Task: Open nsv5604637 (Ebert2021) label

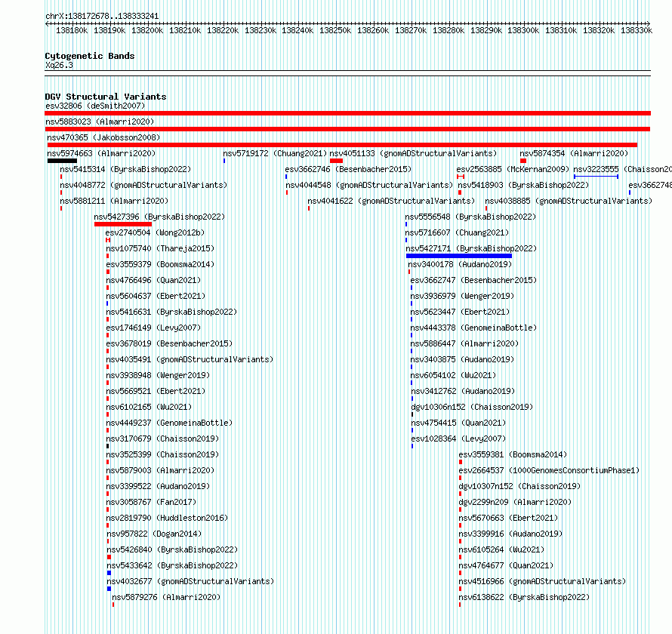Action: [x=156, y=296]
